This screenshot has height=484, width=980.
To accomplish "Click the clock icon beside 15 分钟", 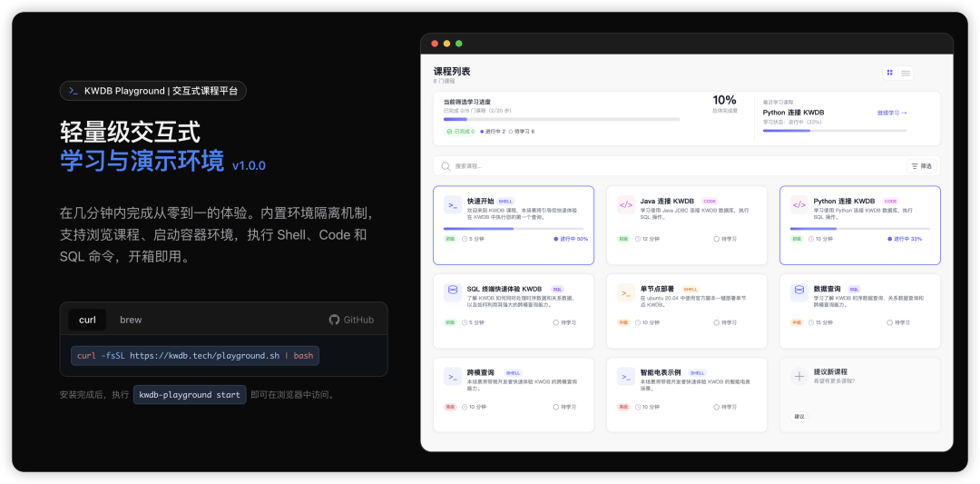I will [x=810, y=322].
